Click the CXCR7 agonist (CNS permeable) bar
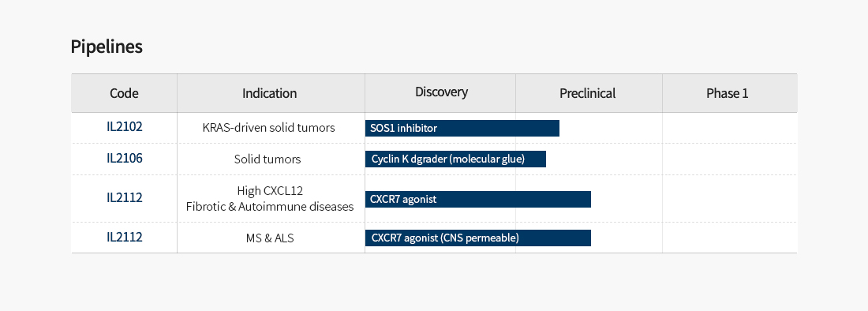Image resolution: width=868 pixels, height=311 pixels. 478,238
